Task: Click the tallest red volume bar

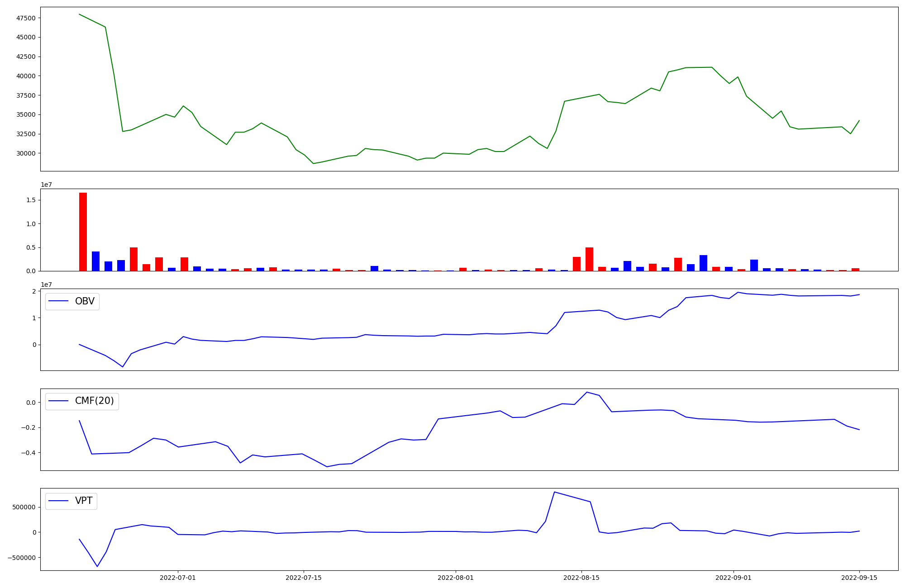Action: (x=83, y=232)
